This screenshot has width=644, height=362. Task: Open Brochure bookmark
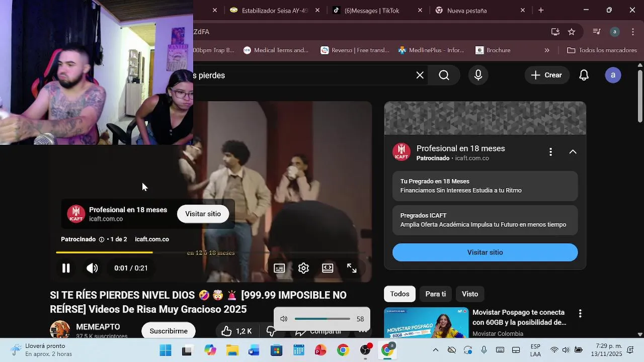[x=493, y=50]
